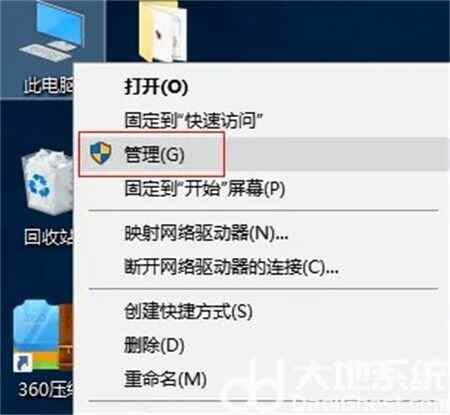Choose 固定到"开始"屏幕(P) option

(204, 189)
